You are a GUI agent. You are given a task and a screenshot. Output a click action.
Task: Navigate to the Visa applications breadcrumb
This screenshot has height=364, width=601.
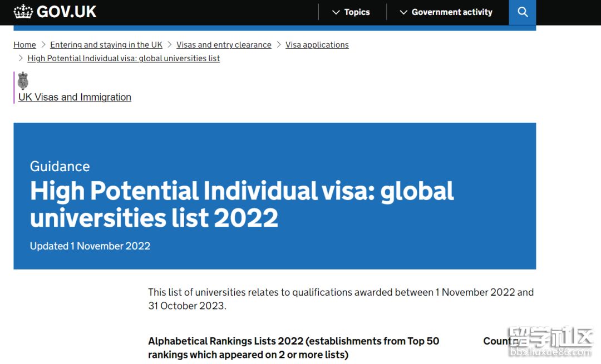point(317,45)
